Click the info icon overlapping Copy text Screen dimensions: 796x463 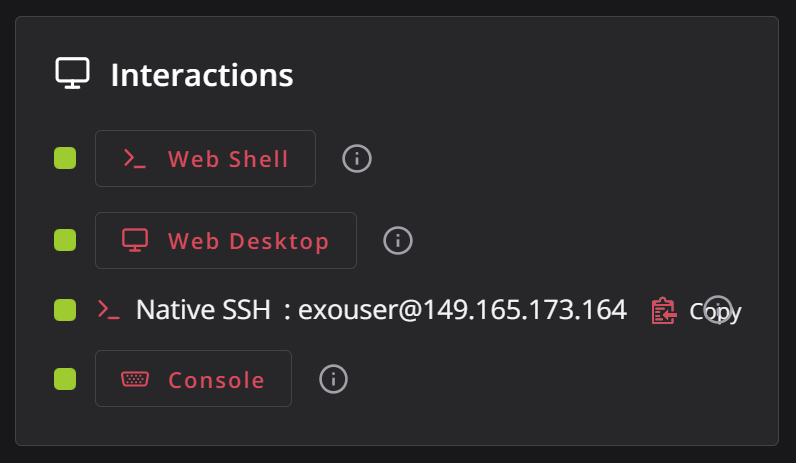pyautogui.click(x=718, y=310)
